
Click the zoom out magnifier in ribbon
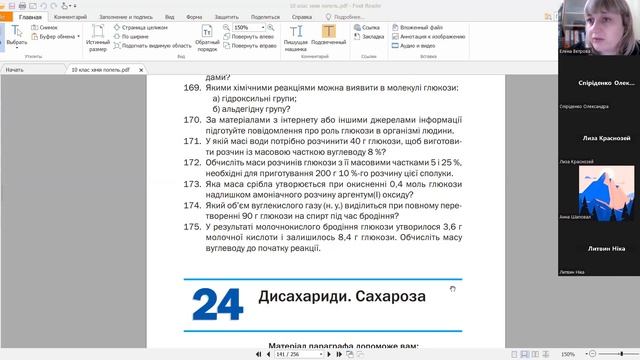click(226, 27)
